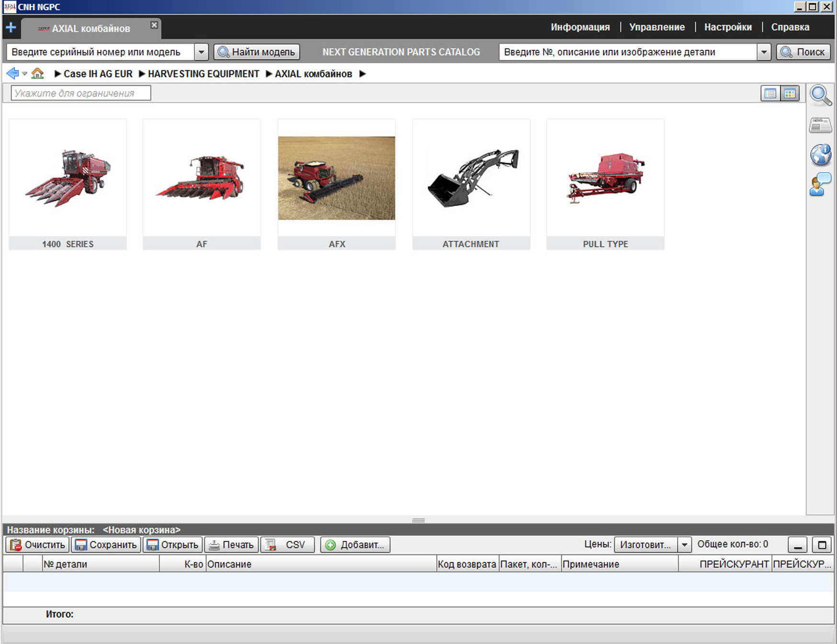This screenshot has width=837, height=644.
Task: Open the Справка menu
Action: coord(790,27)
